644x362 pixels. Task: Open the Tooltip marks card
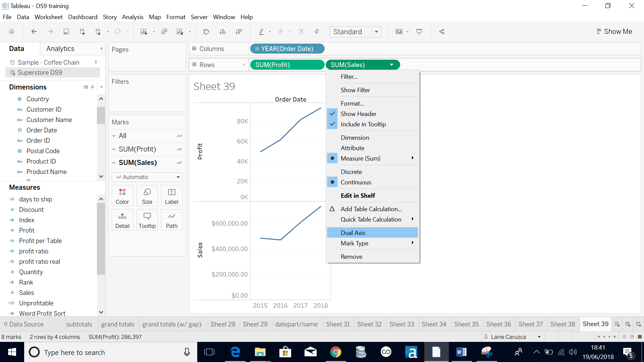[x=147, y=220]
